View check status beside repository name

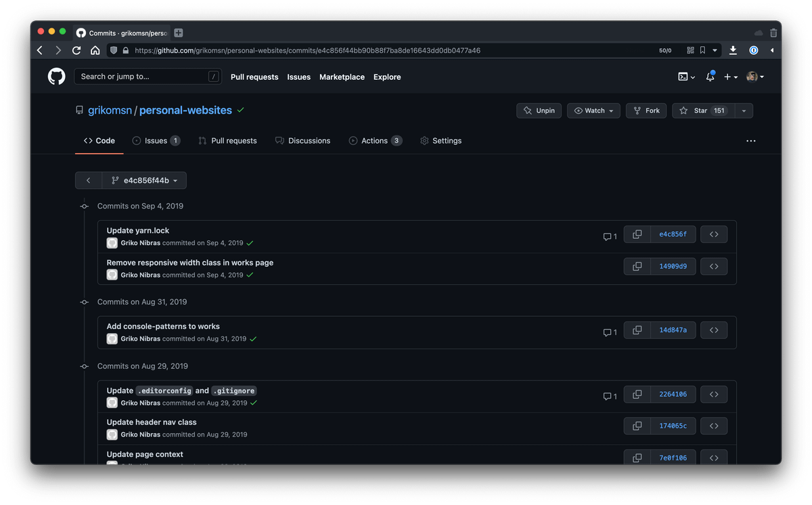point(241,110)
